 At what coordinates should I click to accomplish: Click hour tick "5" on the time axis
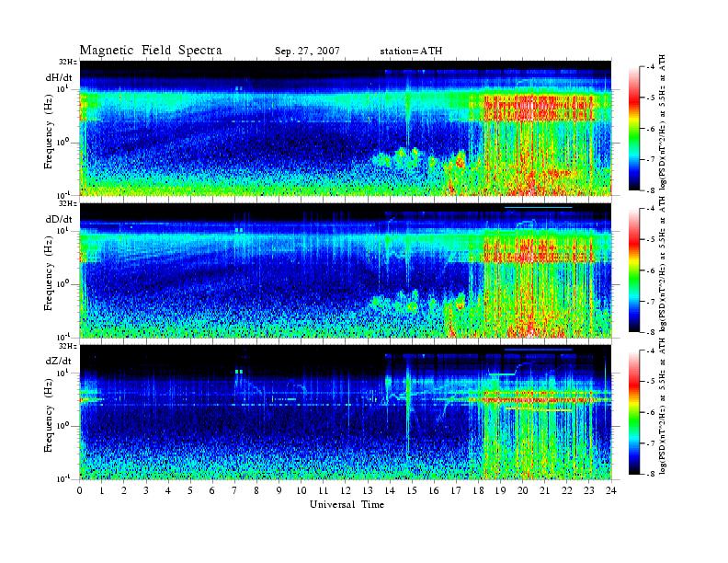pyautogui.click(x=190, y=490)
